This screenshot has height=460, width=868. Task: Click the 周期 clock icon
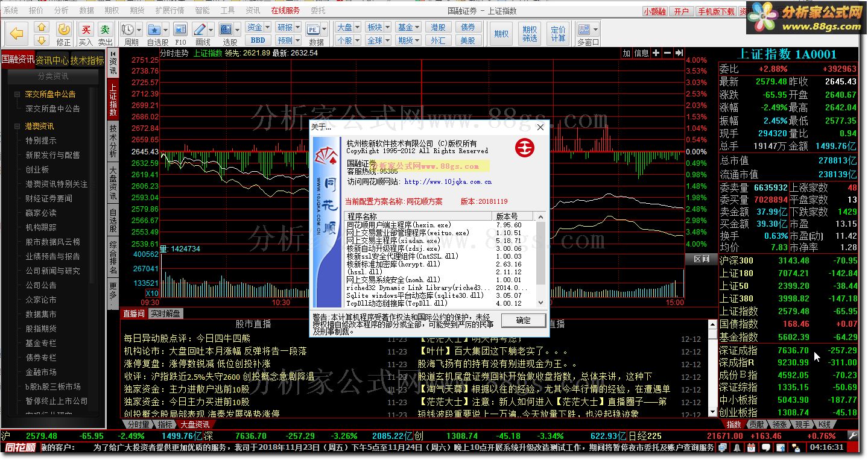[127, 29]
